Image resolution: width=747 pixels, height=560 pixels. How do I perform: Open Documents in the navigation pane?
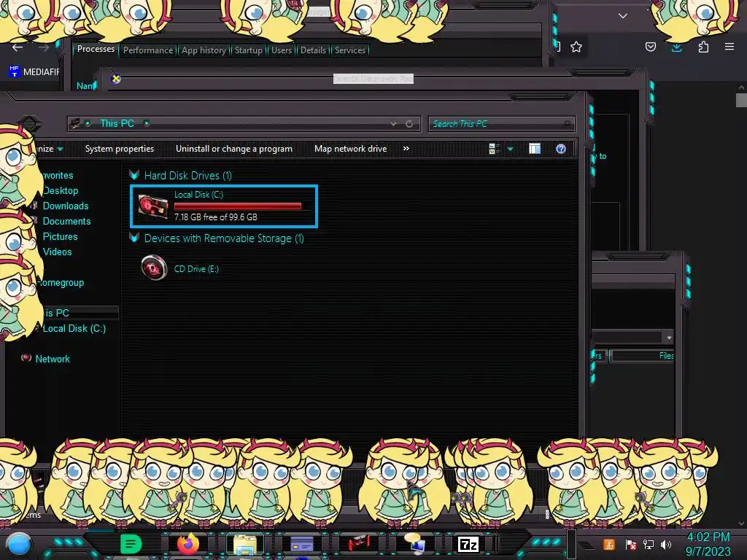click(66, 221)
